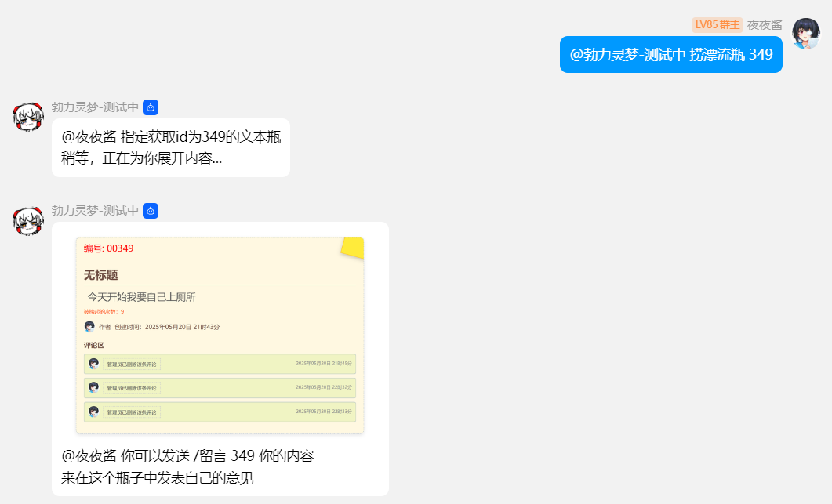Screen dimensions: 832x504
Task: Click the bot avatar beside the 指定获取id为349 message
Action: coord(28,117)
